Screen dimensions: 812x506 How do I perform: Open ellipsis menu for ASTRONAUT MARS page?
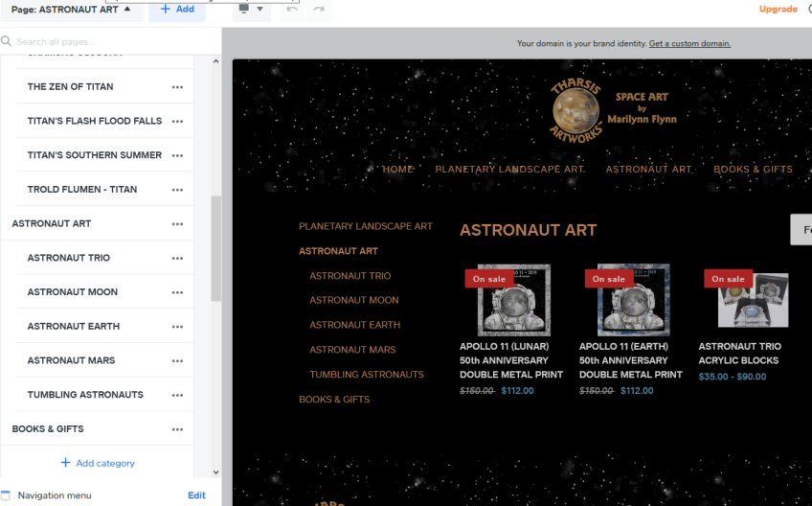[x=177, y=361]
